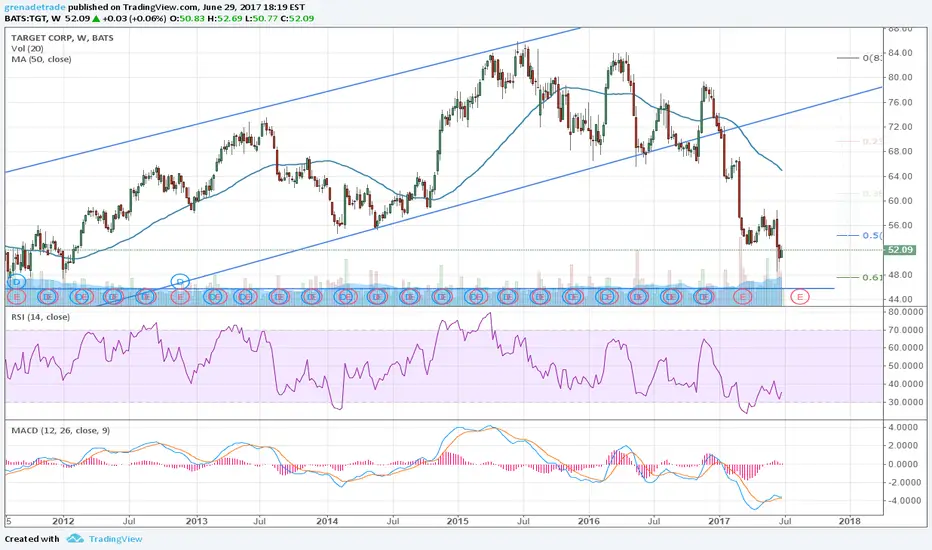
Task: Click the 56.00 price axis label
Action: (901, 225)
